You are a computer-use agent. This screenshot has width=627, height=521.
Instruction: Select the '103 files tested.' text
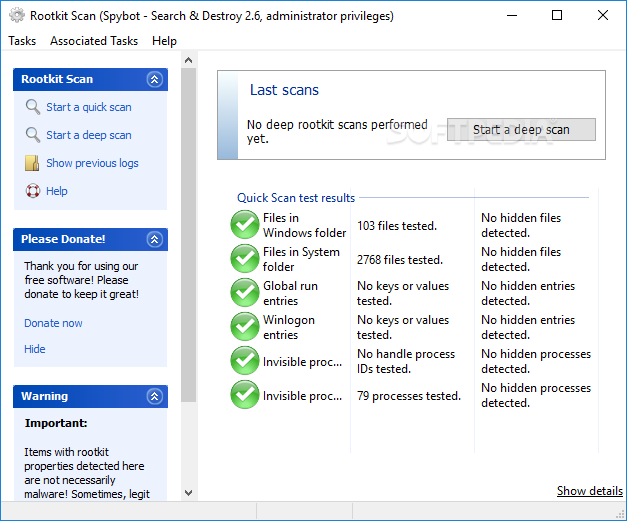397,226
